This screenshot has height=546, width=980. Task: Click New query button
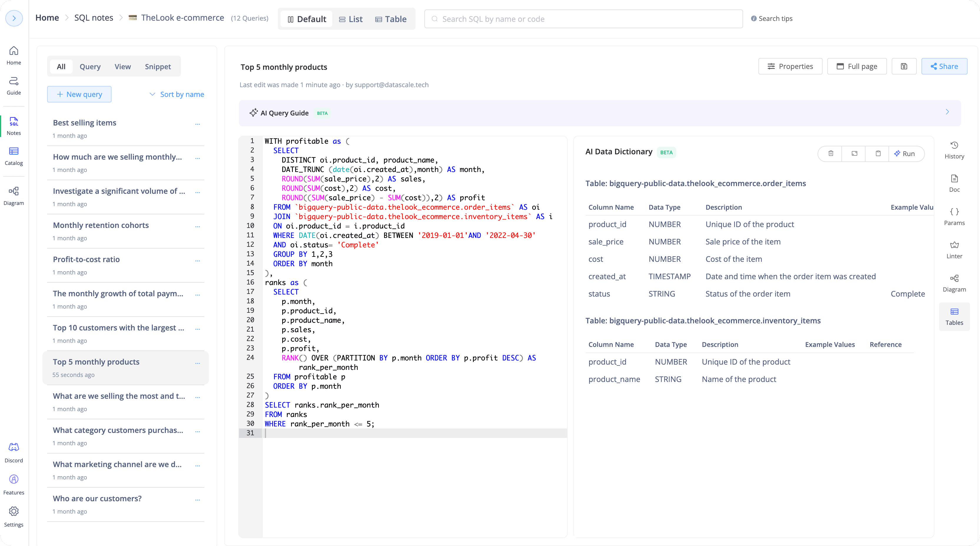click(x=79, y=94)
